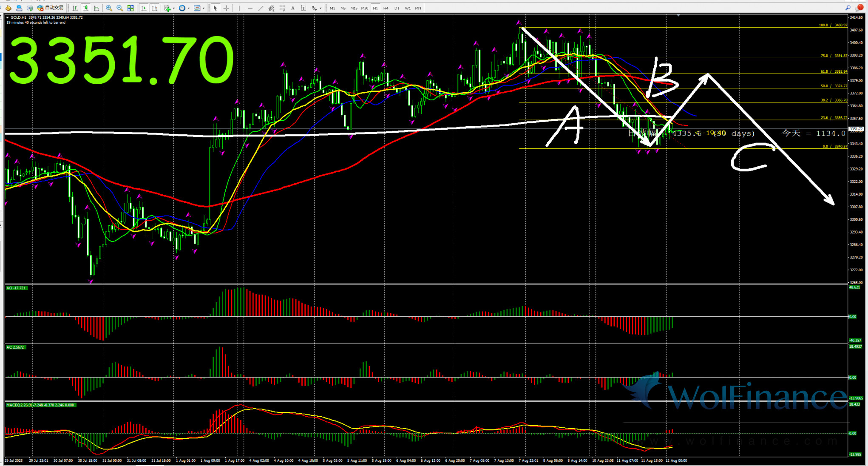Select the trendline tool

coord(261,8)
